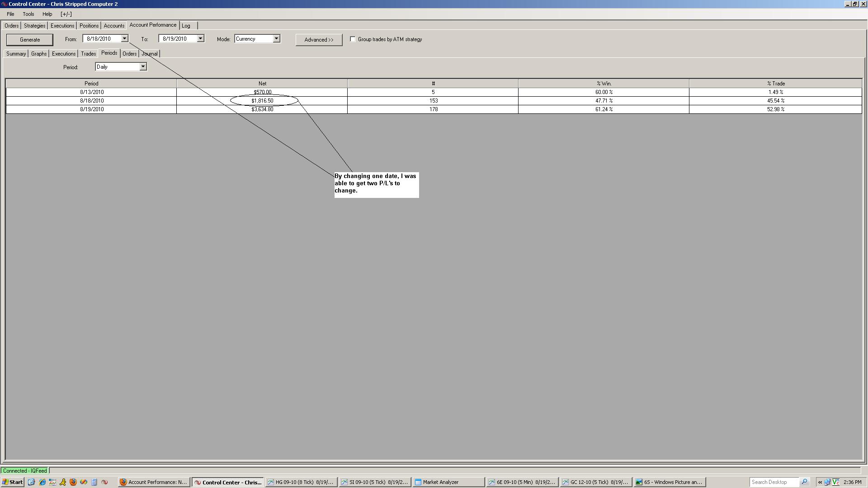Expand the Mode Currency dropdown
This screenshot has width=868, height=488.
[276, 39]
